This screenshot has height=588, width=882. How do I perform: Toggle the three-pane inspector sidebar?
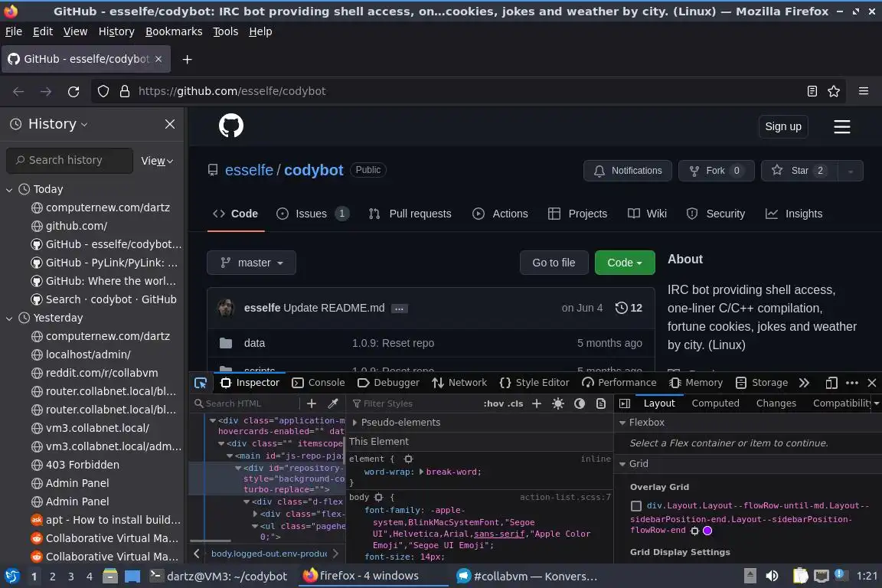pos(625,403)
